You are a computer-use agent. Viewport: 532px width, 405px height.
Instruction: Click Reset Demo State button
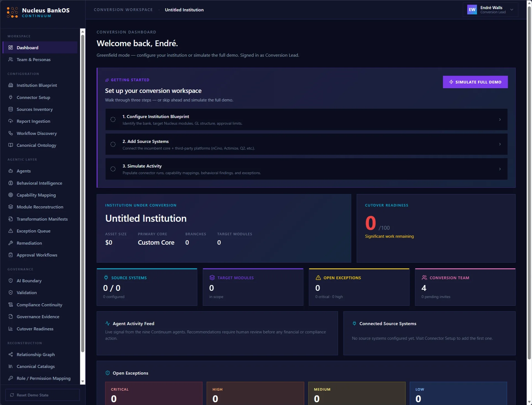(43, 395)
